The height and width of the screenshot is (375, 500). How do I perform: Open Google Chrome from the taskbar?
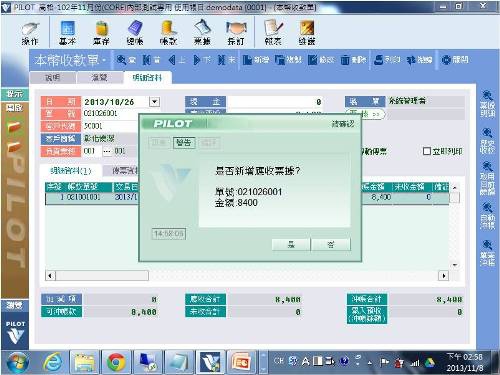point(116,362)
